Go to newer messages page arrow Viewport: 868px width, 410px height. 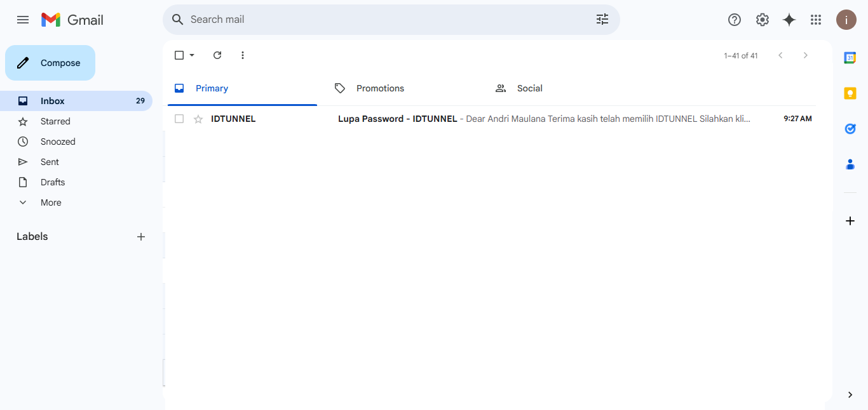pyautogui.click(x=780, y=55)
